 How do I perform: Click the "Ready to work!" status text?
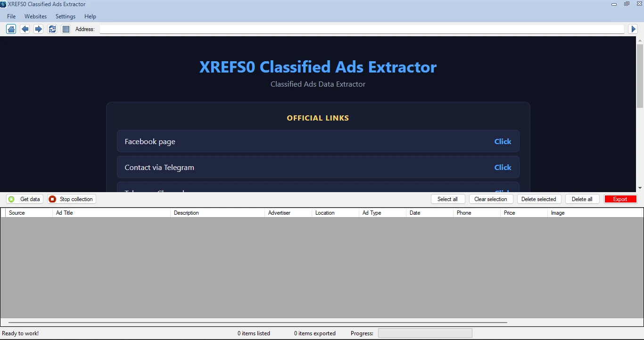click(x=20, y=333)
